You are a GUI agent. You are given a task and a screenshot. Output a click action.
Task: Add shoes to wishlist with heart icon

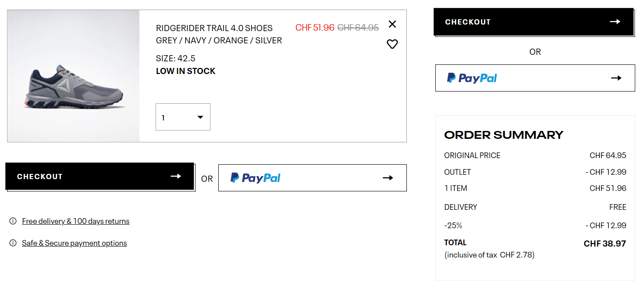(392, 44)
